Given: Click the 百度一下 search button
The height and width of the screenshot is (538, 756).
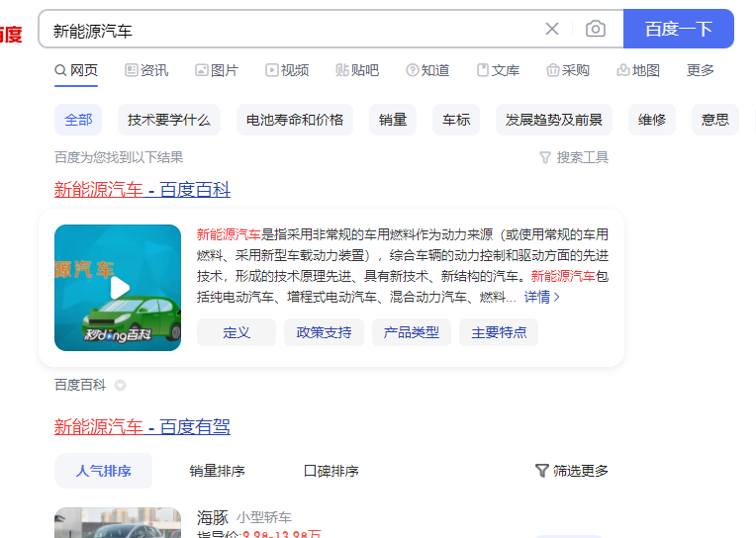Looking at the screenshot, I should (x=679, y=29).
